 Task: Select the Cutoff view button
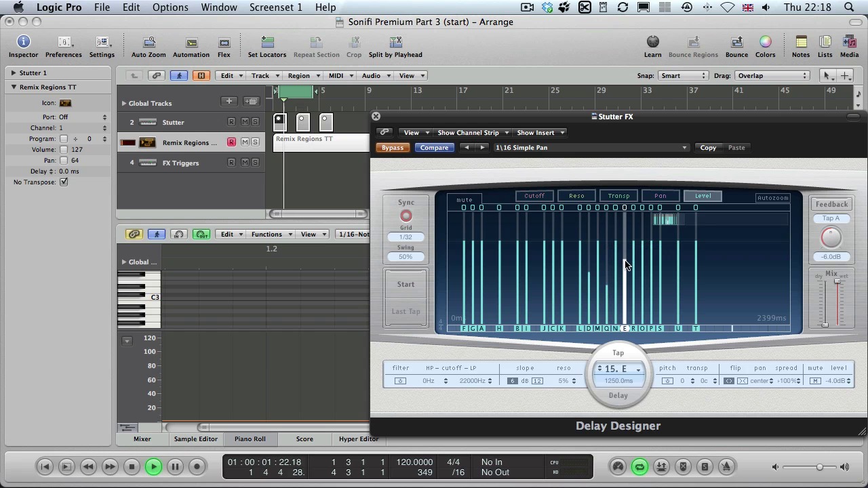coord(534,196)
